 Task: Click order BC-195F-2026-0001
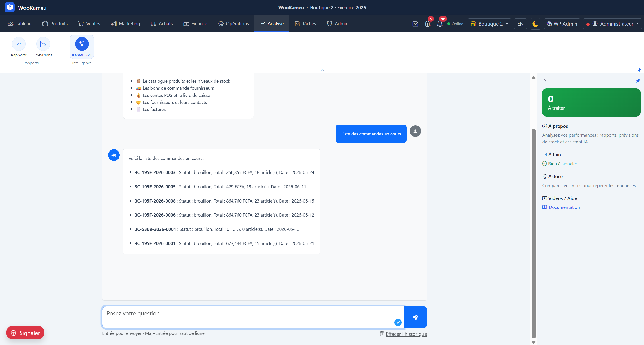pos(155,243)
